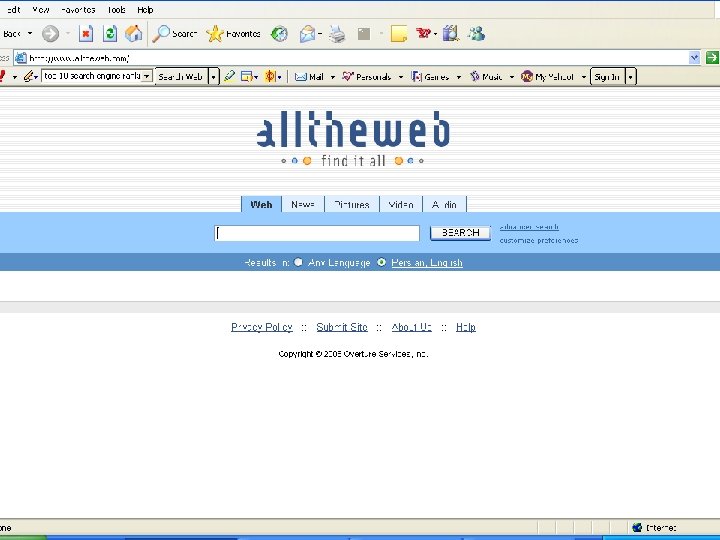The image size is (720, 540).
Task: Open the Help link in page footer
Action: click(466, 327)
